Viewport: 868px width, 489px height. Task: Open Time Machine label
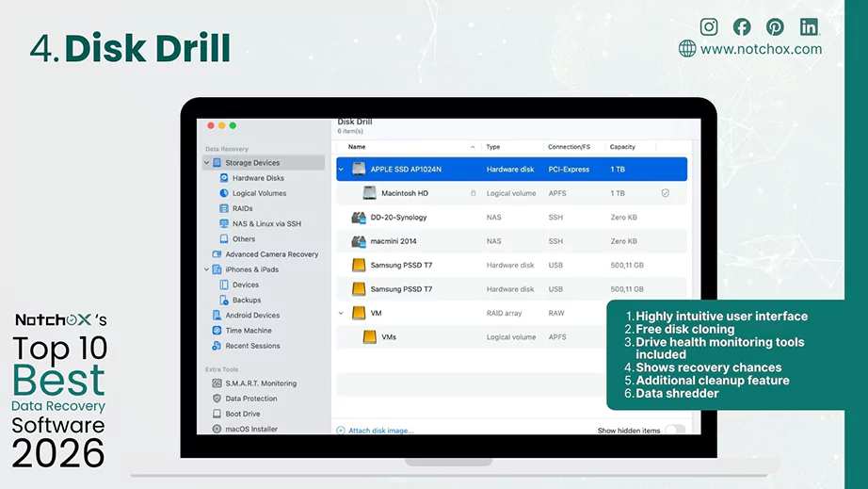249,331
